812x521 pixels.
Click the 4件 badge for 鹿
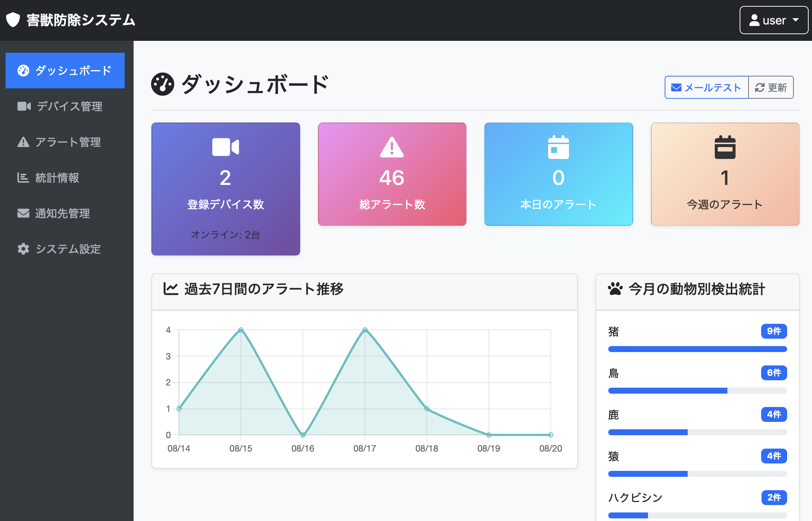pos(774,414)
